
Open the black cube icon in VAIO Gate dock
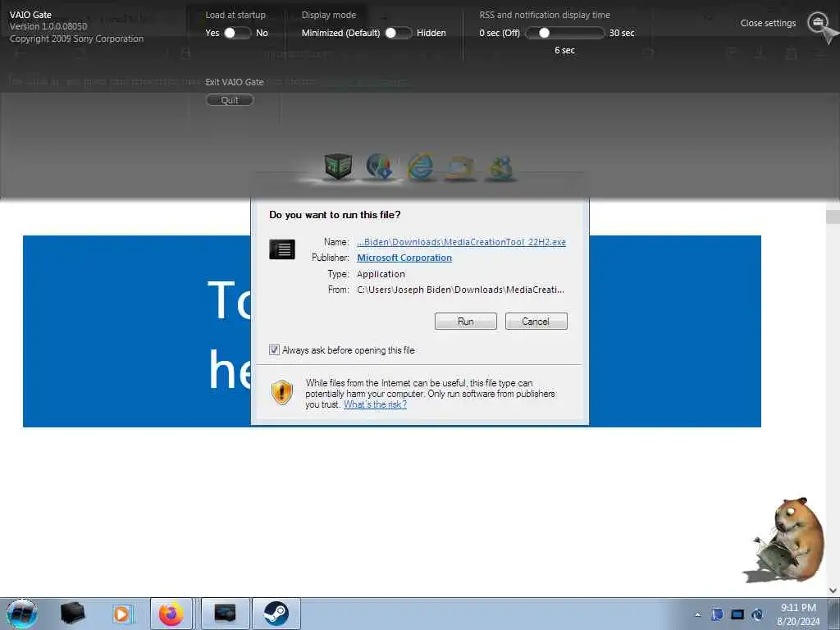tap(338, 166)
